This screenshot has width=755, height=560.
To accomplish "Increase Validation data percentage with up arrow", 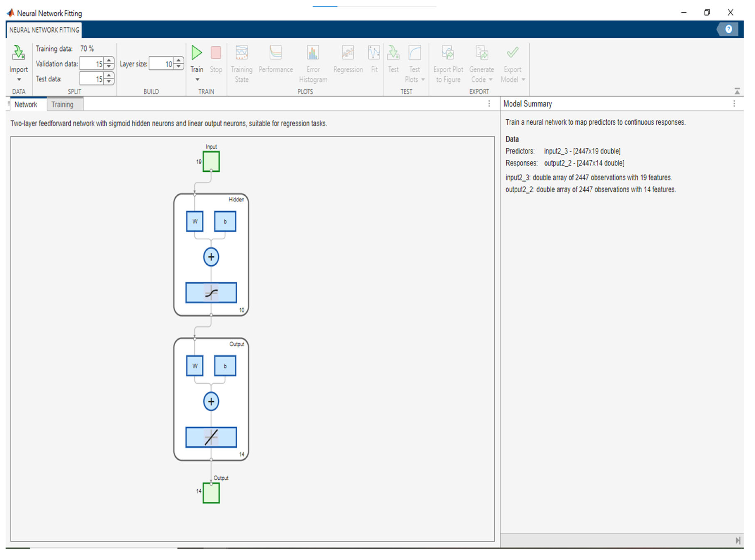I will coord(108,60).
